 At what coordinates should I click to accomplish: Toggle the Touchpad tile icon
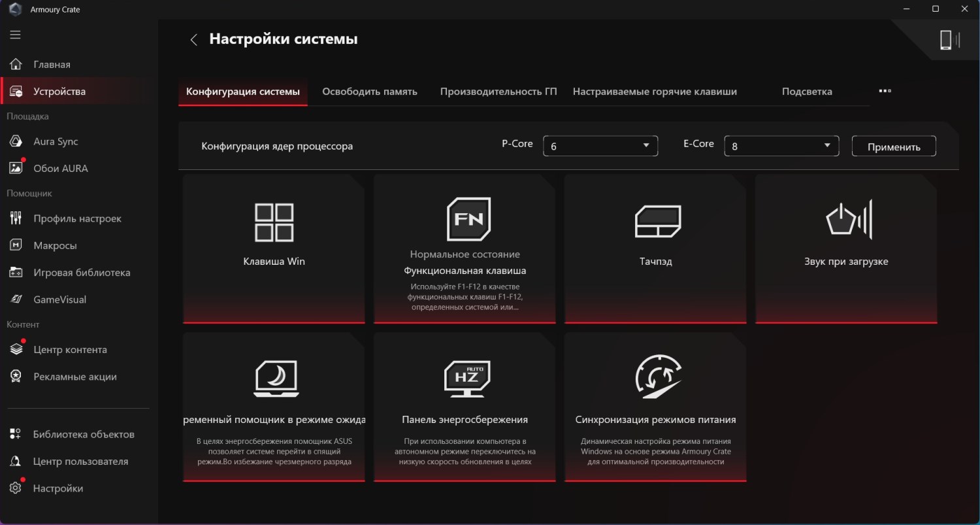tap(658, 222)
